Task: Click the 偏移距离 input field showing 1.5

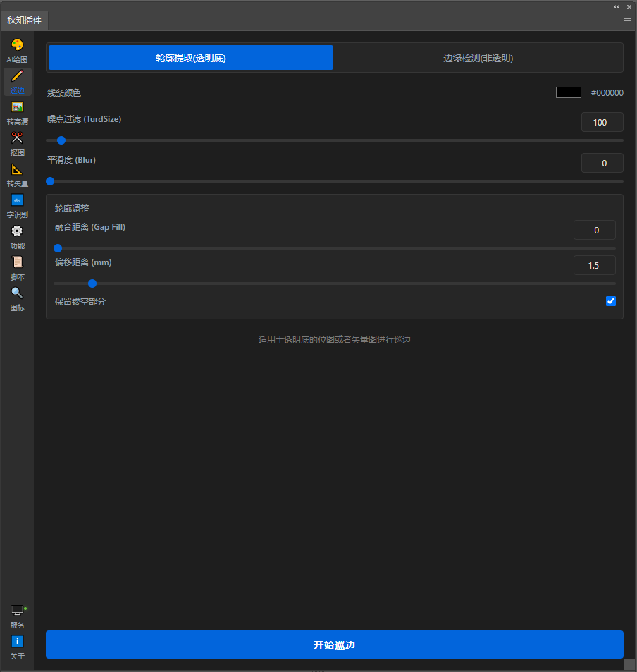Action: (x=594, y=265)
